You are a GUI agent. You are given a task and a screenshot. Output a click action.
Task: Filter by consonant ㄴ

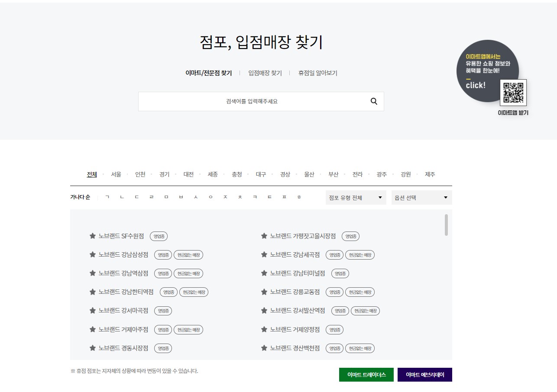[x=122, y=197]
